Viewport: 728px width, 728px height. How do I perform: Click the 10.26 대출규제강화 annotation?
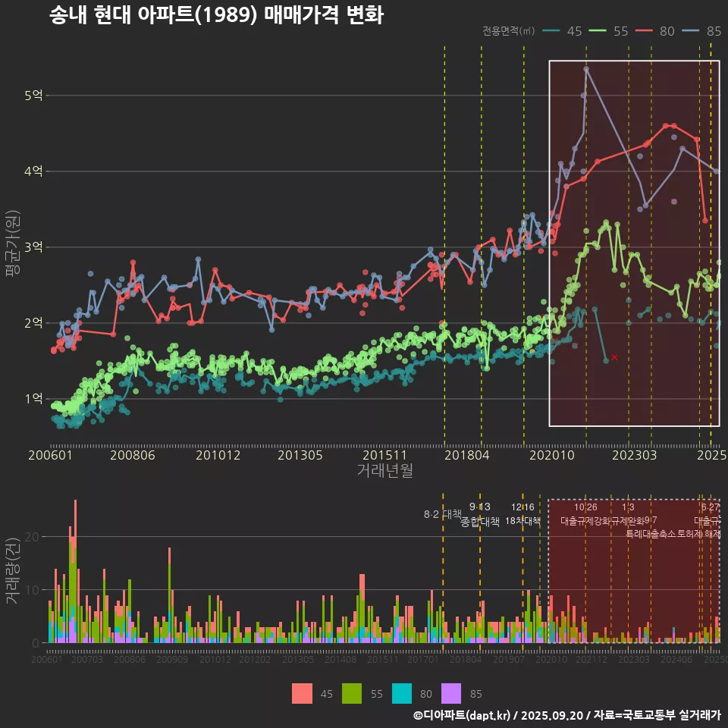(585, 514)
